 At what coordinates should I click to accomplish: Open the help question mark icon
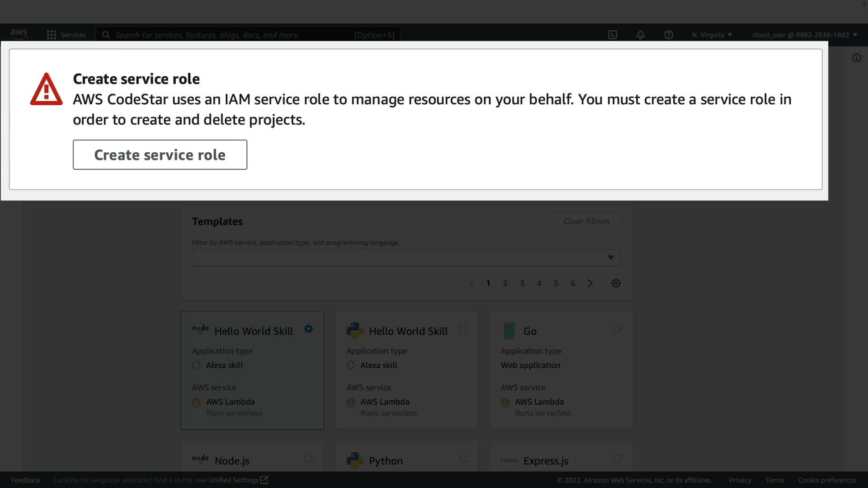pyautogui.click(x=668, y=35)
